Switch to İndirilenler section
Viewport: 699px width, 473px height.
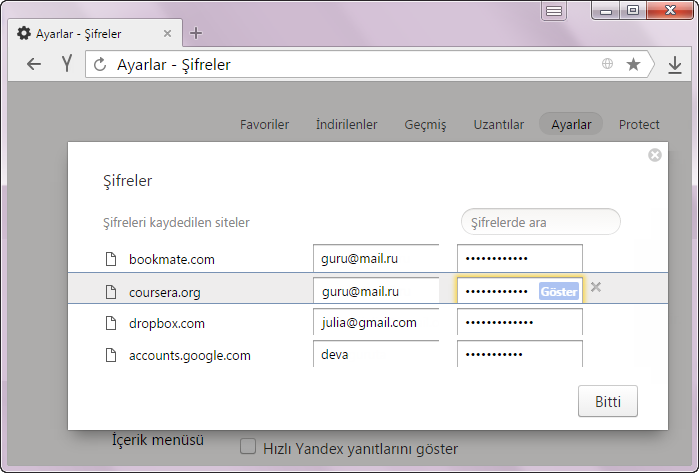(346, 124)
